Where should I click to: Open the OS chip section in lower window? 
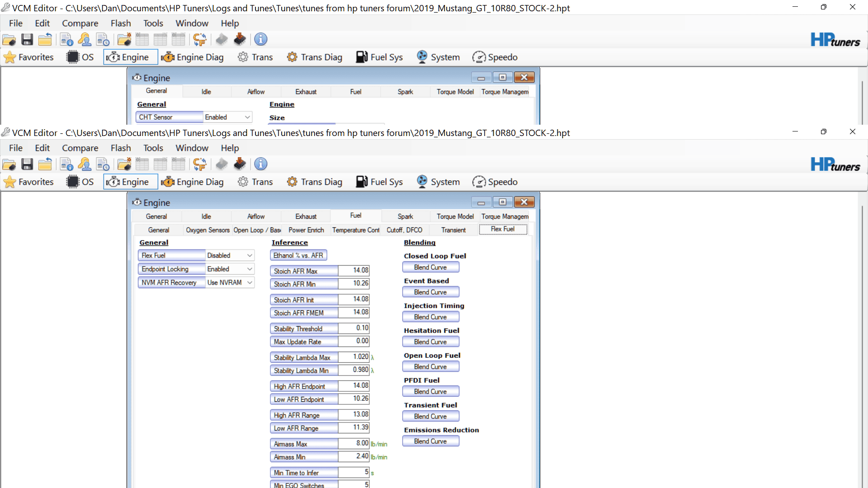click(80, 182)
